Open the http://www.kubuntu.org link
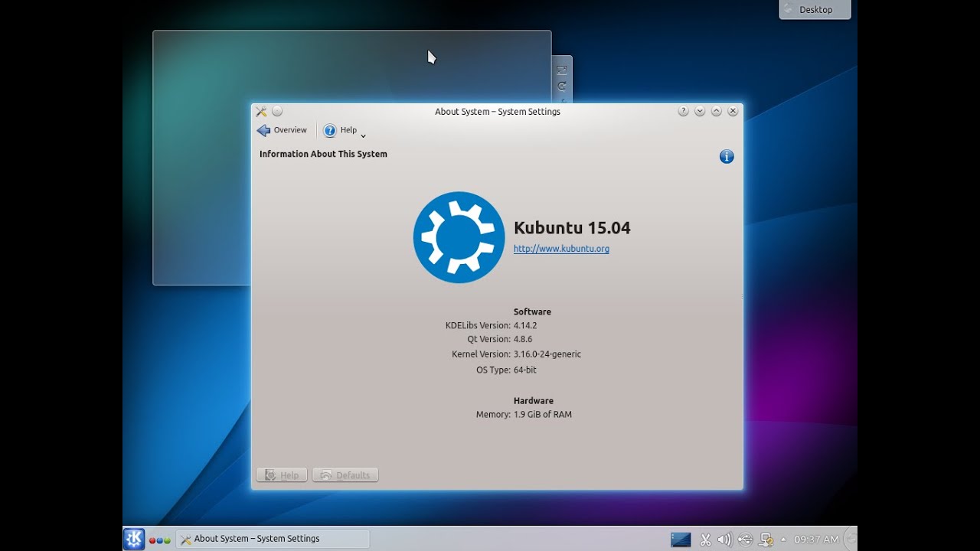The width and height of the screenshot is (980, 551). click(561, 249)
